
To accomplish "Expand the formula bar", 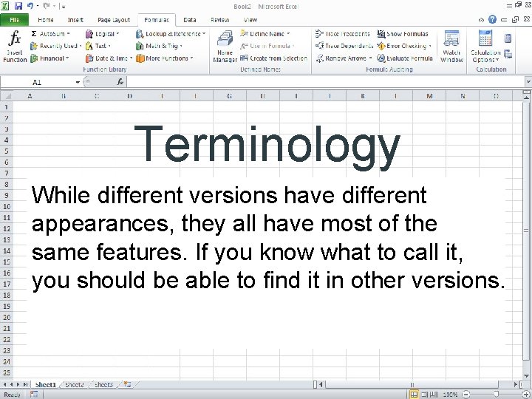I will [x=528, y=82].
